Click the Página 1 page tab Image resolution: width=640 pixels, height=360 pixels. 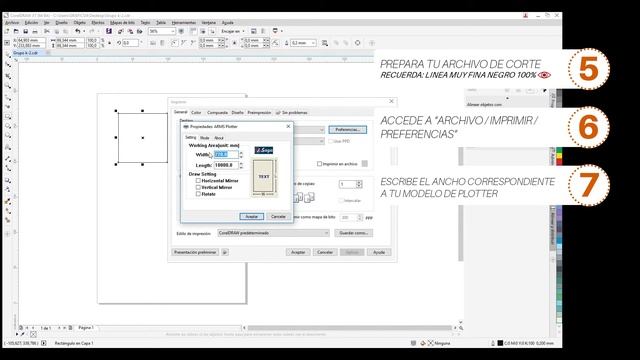86,328
